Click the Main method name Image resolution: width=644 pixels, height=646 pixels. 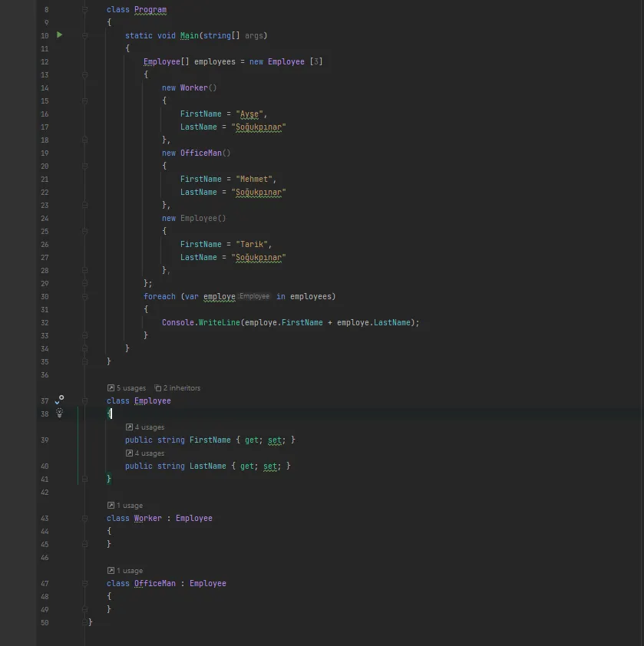(x=190, y=35)
